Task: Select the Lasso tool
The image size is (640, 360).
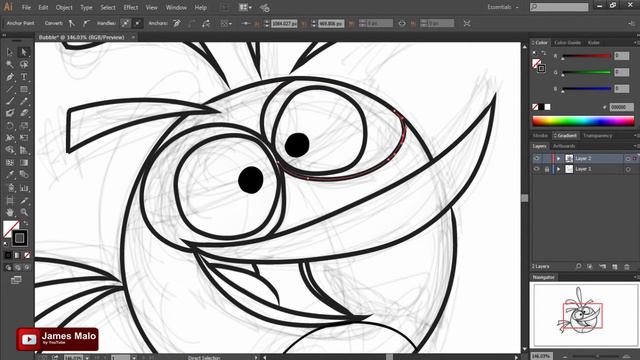Action: [24, 64]
